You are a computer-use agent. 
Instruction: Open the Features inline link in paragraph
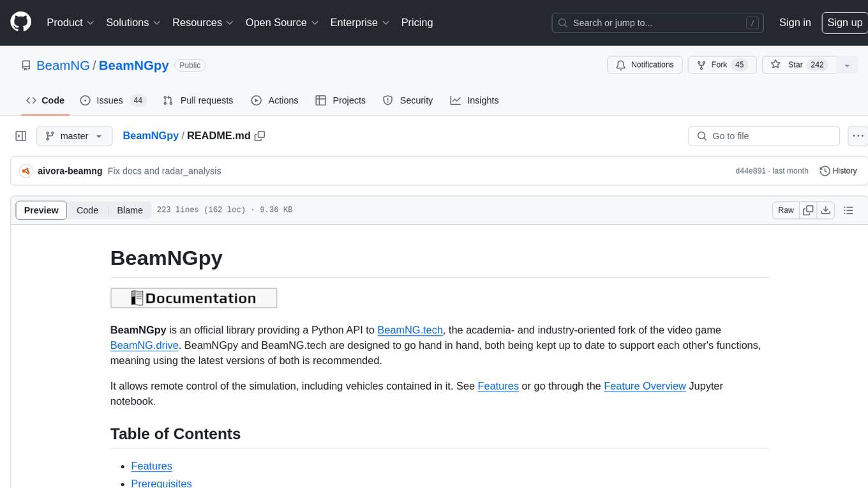click(498, 386)
